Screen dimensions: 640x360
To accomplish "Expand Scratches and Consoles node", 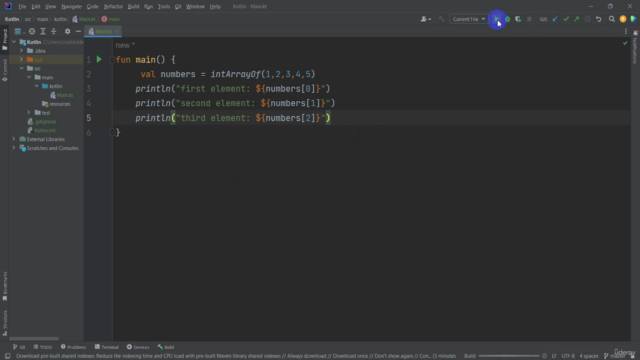I will (14, 148).
